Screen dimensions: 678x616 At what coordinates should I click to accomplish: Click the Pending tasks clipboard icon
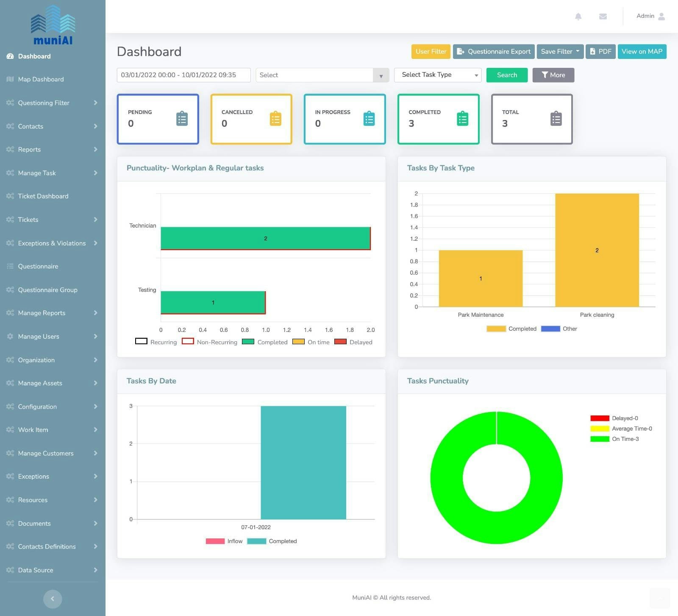[x=182, y=119]
